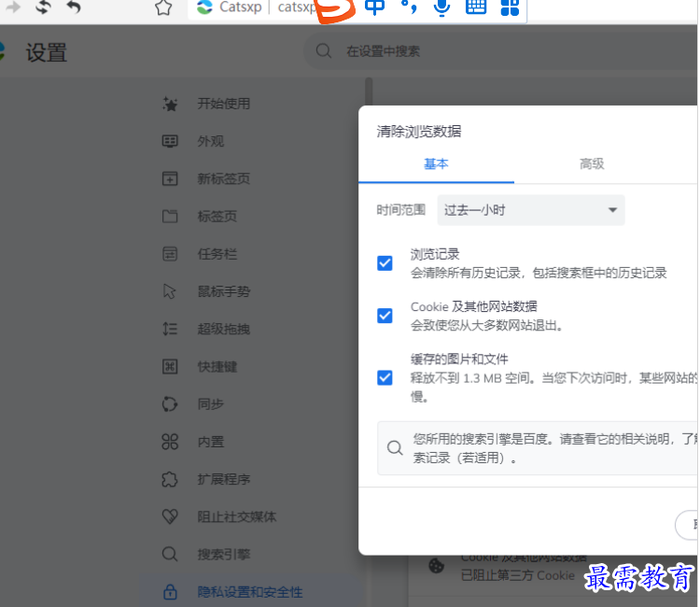Click the 内置 four-circles icon
Screen dimensions: 700x607
(170, 442)
